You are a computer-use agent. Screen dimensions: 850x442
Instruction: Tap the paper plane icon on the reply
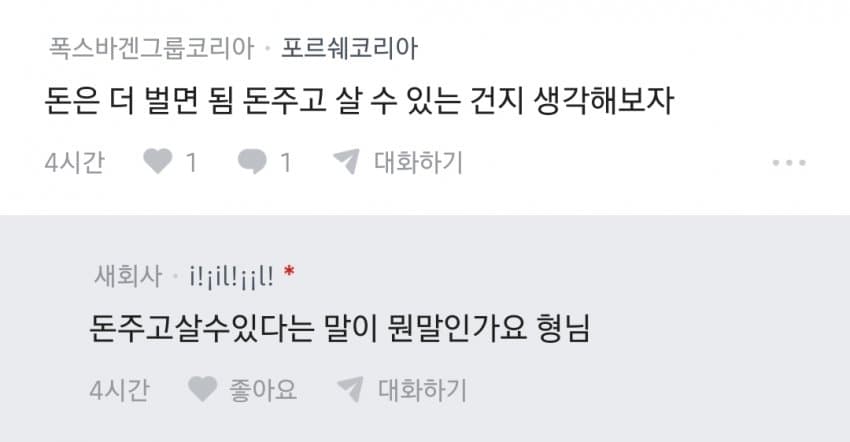(351, 389)
